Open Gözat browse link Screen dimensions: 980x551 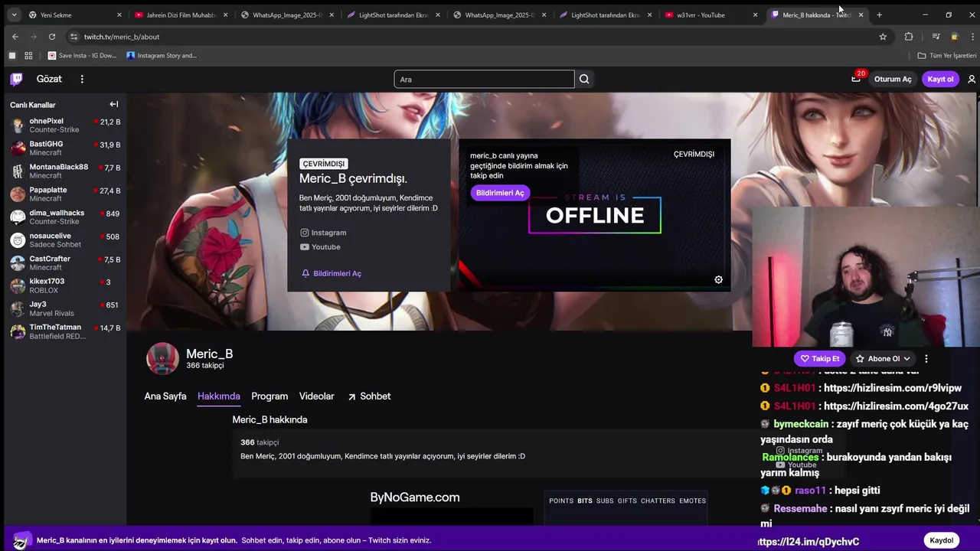(x=49, y=79)
